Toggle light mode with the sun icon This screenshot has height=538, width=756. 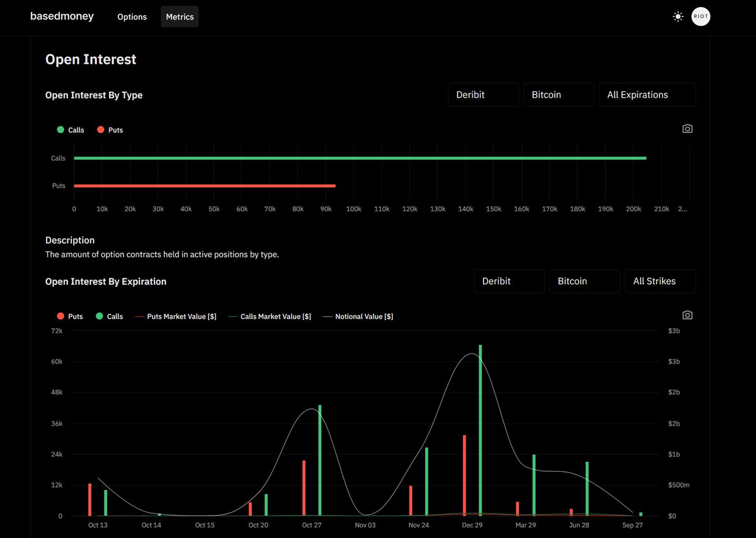pos(678,16)
